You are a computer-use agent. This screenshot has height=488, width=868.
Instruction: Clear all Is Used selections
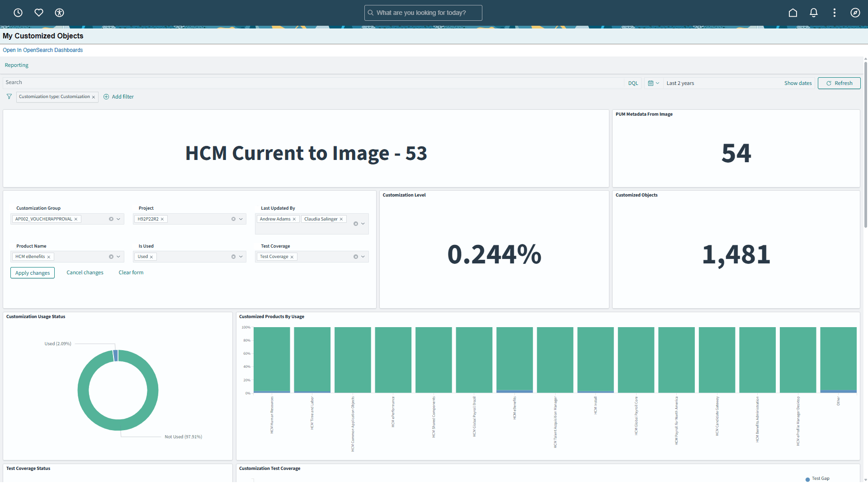[234, 257]
